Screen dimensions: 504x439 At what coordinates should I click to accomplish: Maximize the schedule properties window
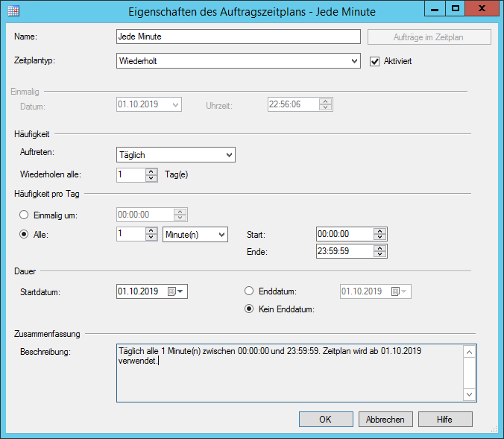[x=455, y=8]
